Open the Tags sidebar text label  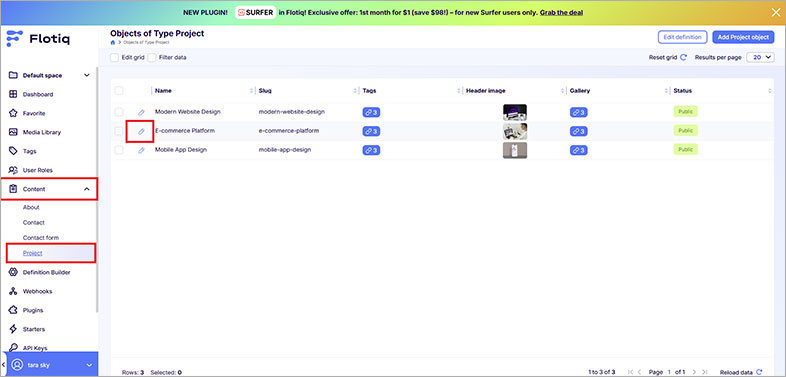(x=30, y=151)
